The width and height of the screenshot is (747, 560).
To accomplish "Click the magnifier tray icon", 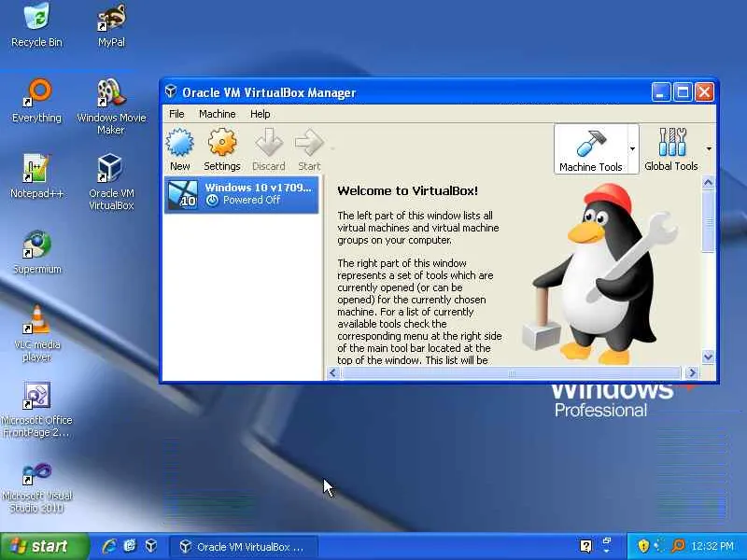I will (x=678, y=546).
